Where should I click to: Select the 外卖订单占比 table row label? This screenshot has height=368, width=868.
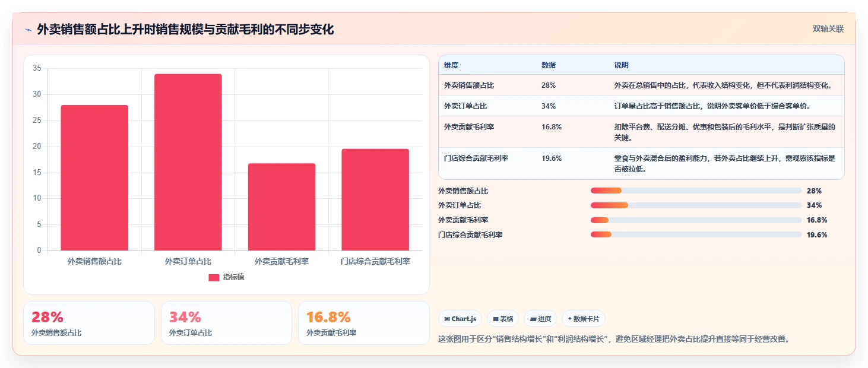465,106
